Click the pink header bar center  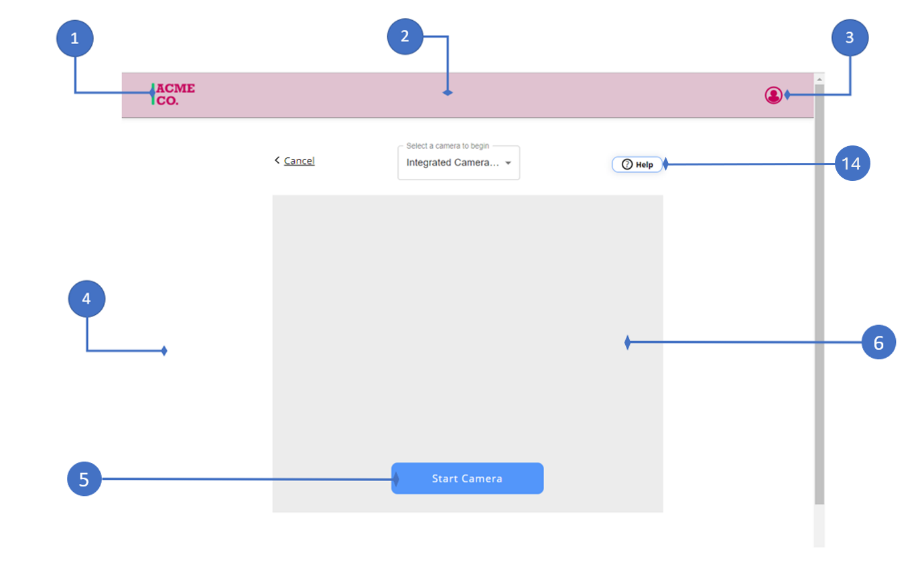(x=467, y=94)
